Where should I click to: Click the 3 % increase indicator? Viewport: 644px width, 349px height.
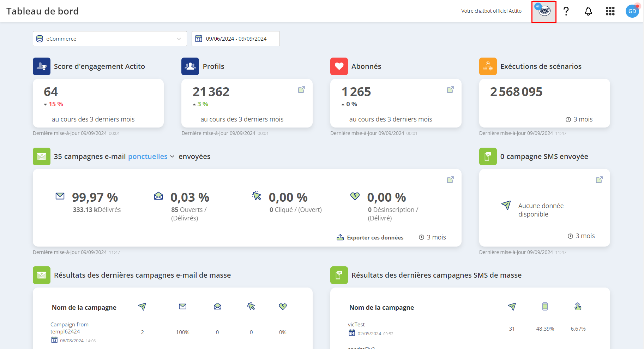[x=200, y=104]
